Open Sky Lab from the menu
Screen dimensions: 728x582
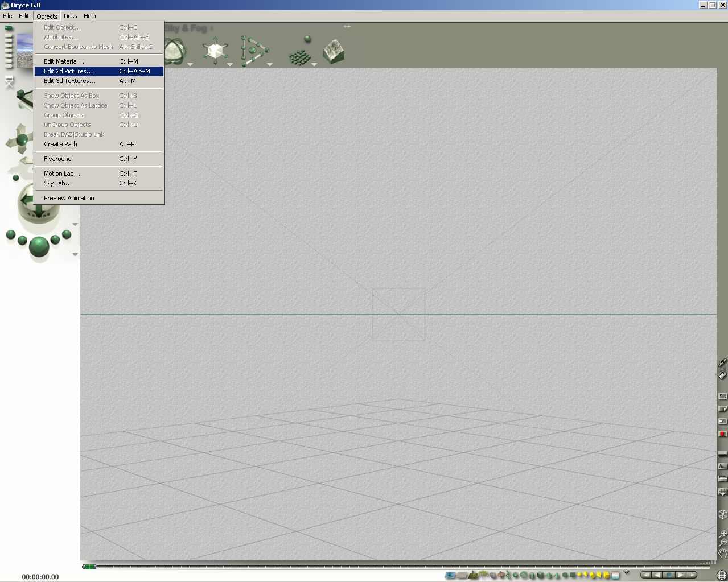[x=99, y=183]
